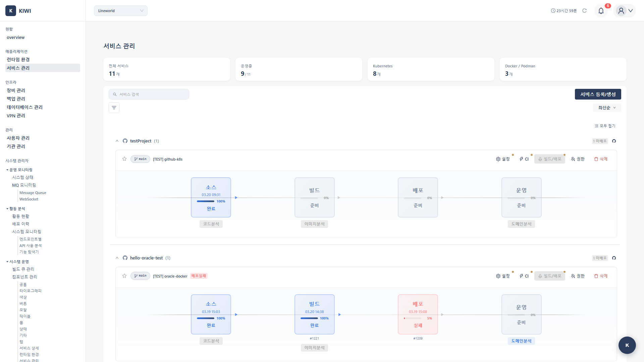The width and height of the screenshot is (644, 362).
Task: Open the notifications bell
Action: (601, 11)
